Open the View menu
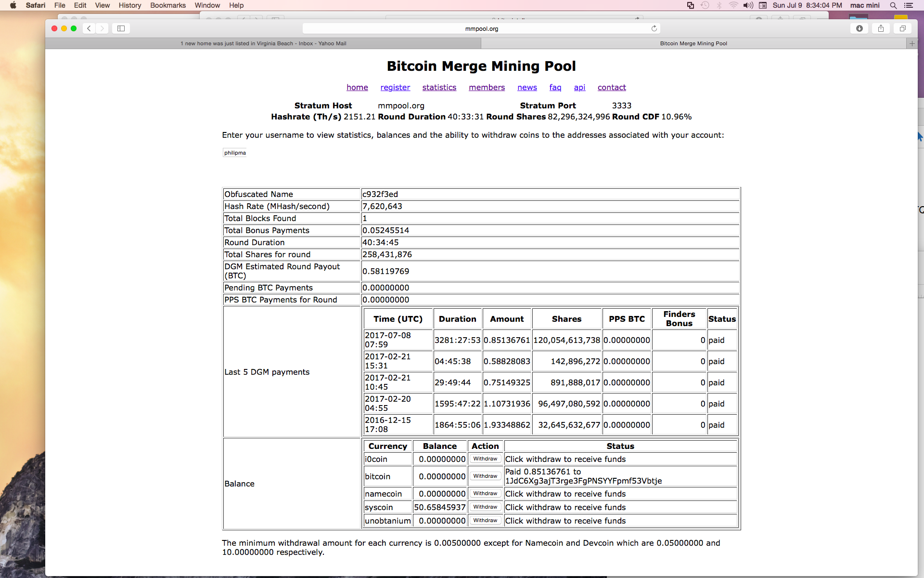924x578 pixels. click(x=102, y=5)
